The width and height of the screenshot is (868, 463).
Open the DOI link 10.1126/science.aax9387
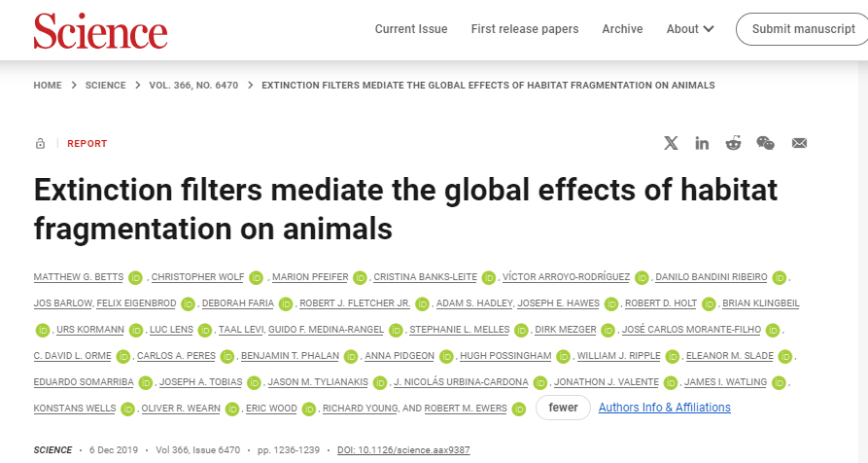(x=402, y=450)
